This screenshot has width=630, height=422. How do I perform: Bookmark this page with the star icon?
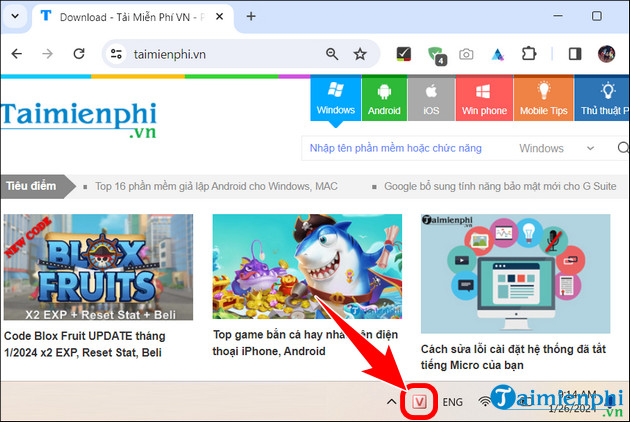pos(360,54)
